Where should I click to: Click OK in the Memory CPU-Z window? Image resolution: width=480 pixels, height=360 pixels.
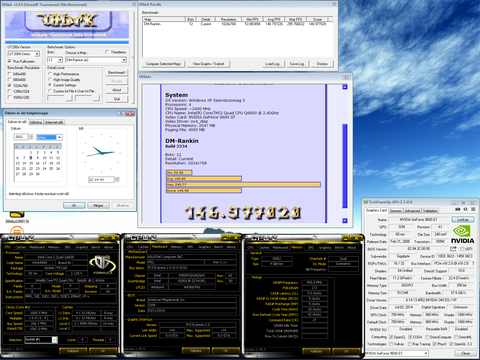tap(346, 351)
